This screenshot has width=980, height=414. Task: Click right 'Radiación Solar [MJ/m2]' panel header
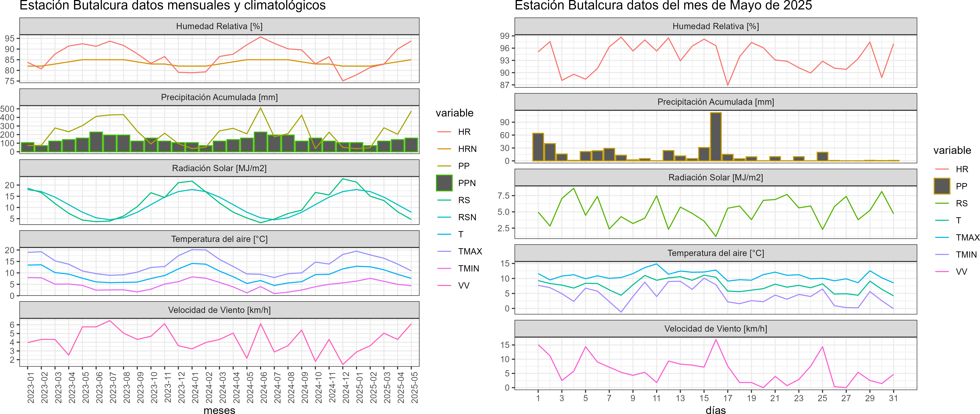[x=716, y=178]
